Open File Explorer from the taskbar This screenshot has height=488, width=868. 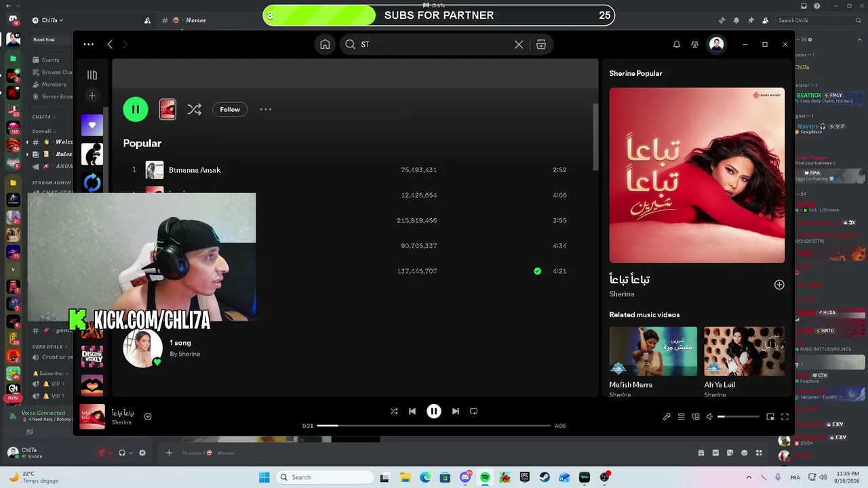(405, 477)
